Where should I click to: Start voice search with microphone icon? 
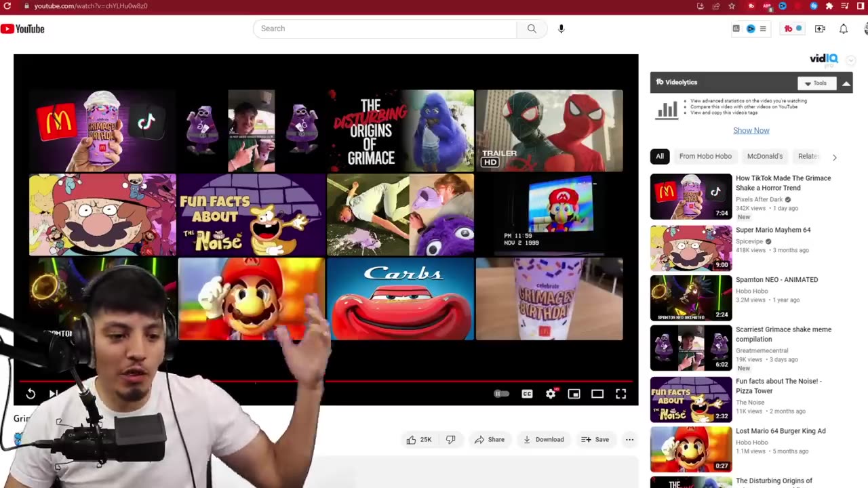561,28
